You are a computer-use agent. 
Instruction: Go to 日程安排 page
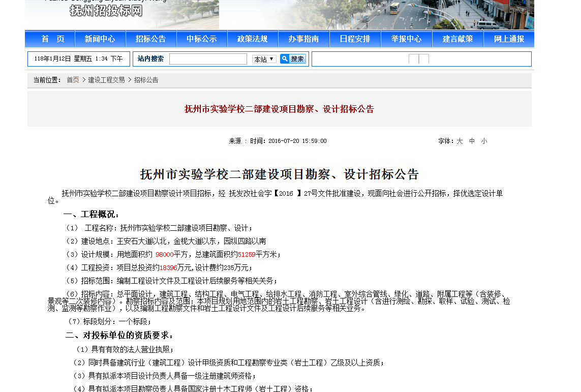pyautogui.click(x=355, y=39)
